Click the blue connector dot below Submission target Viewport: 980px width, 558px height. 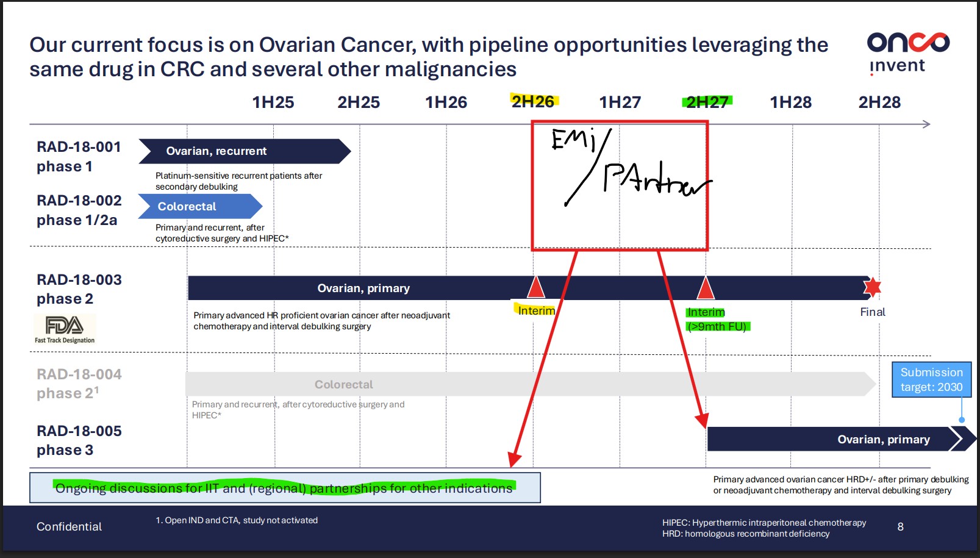click(962, 420)
